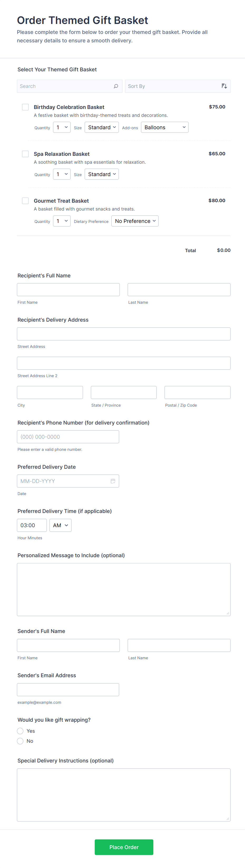Open Birthday basket Size dropdown
Screen dimensions: 245x868
(102, 127)
